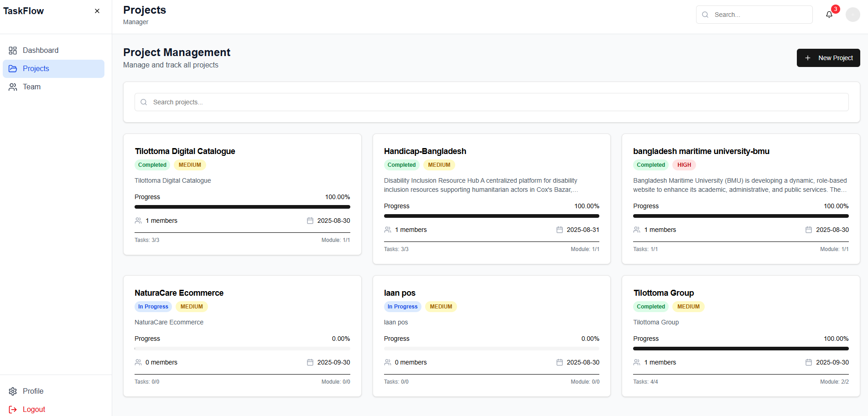Click the progress bar on Tilottoma Group
Screen dimensions: 868x416
[x=741, y=349]
